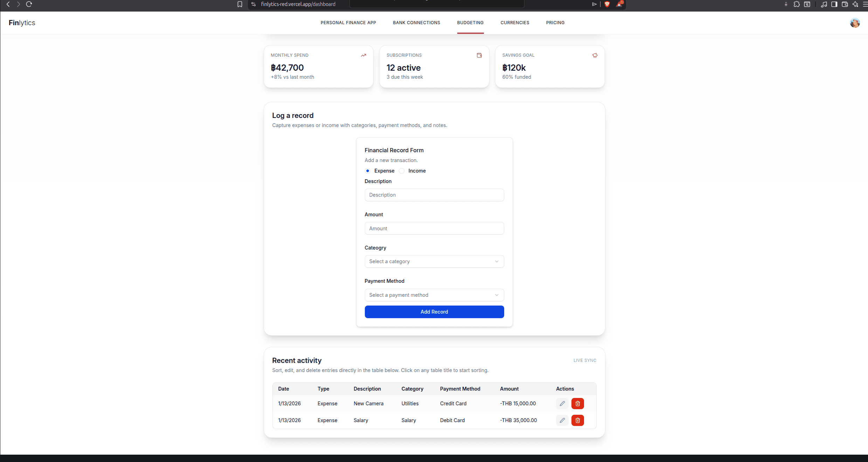Open the Select a category dropdown
Viewport: 868px width, 462px height.
pos(434,261)
